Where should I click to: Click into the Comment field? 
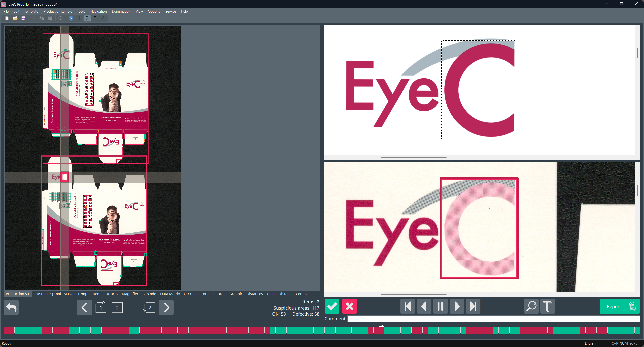click(494, 319)
